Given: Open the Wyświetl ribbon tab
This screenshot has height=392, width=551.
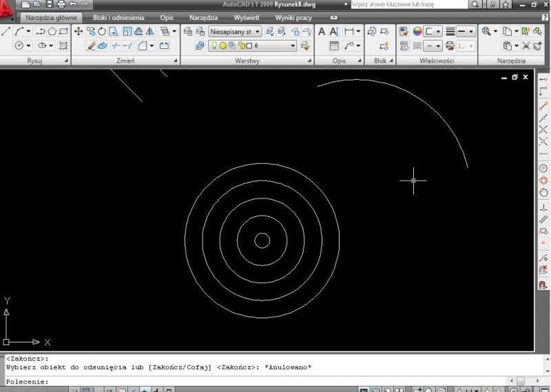Looking at the screenshot, I should tap(247, 17).
